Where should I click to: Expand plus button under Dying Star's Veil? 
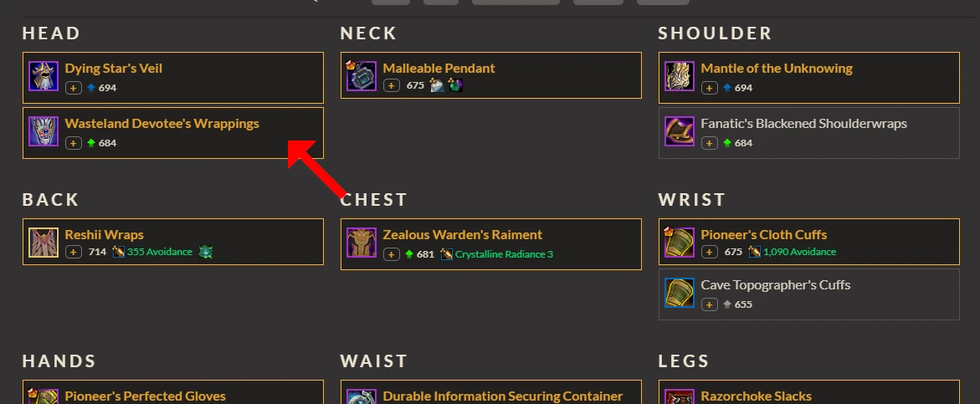click(73, 88)
